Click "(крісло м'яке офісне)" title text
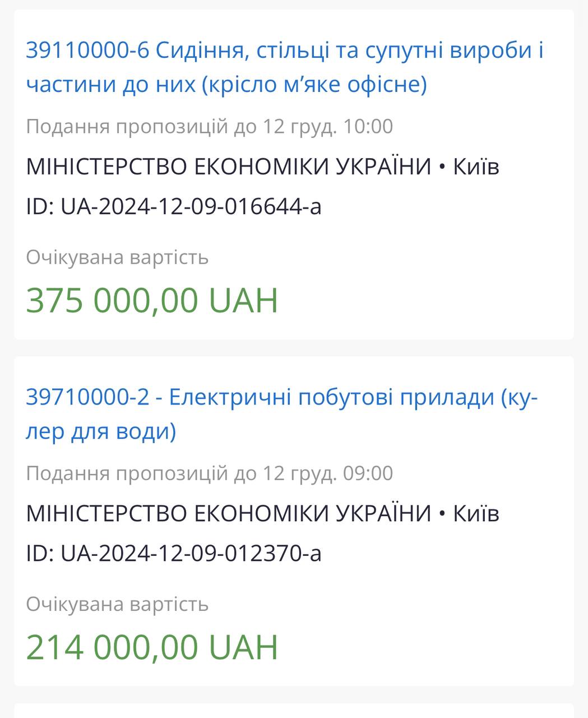Viewport: 588px width, 718px height. click(x=313, y=85)
